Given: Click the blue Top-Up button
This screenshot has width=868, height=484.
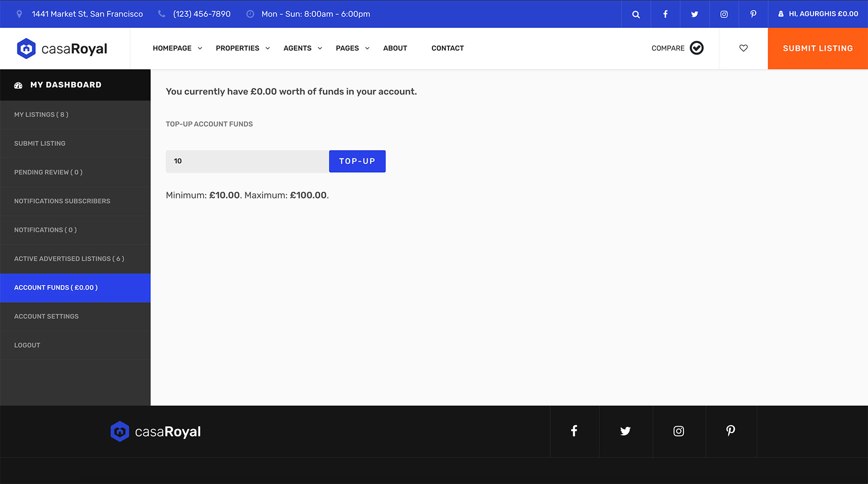Looking at the screenshot, I should [x=357, y=161].
